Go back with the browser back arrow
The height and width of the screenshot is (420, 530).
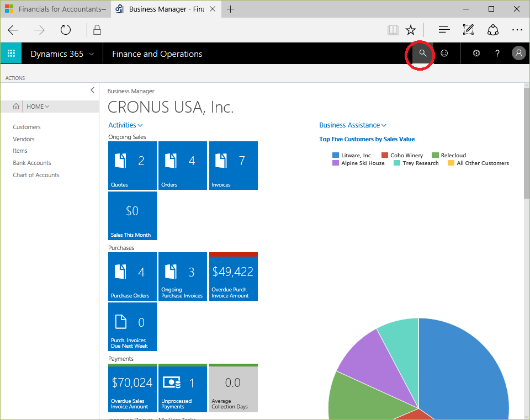[x=13, y=30]
